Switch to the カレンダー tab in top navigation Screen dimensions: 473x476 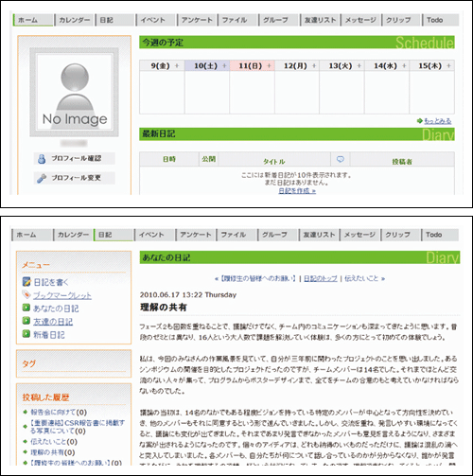point(75,20)
